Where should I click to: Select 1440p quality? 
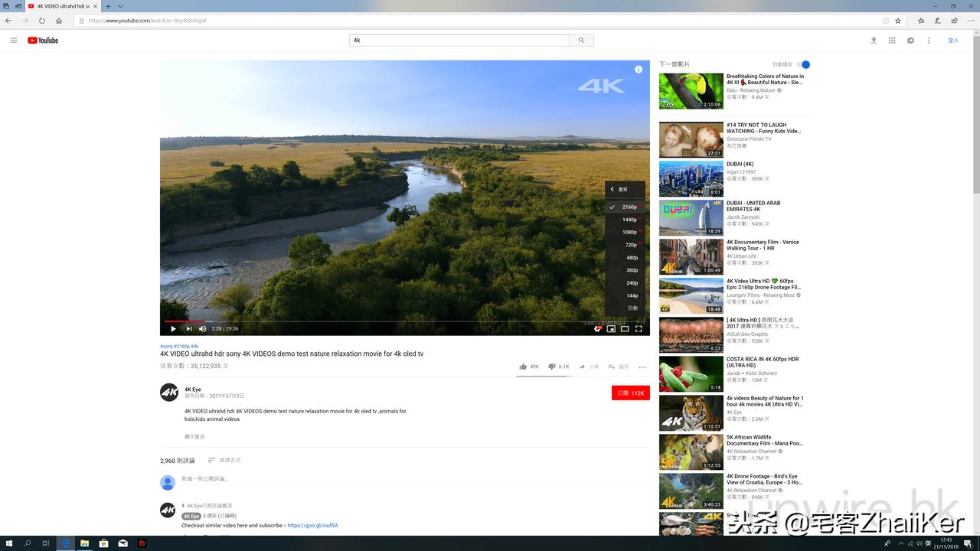pos(625,220)
